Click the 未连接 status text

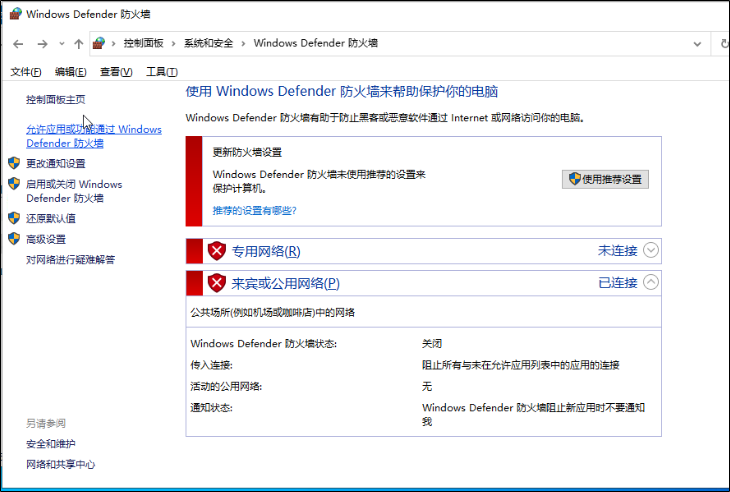point(617,251)
